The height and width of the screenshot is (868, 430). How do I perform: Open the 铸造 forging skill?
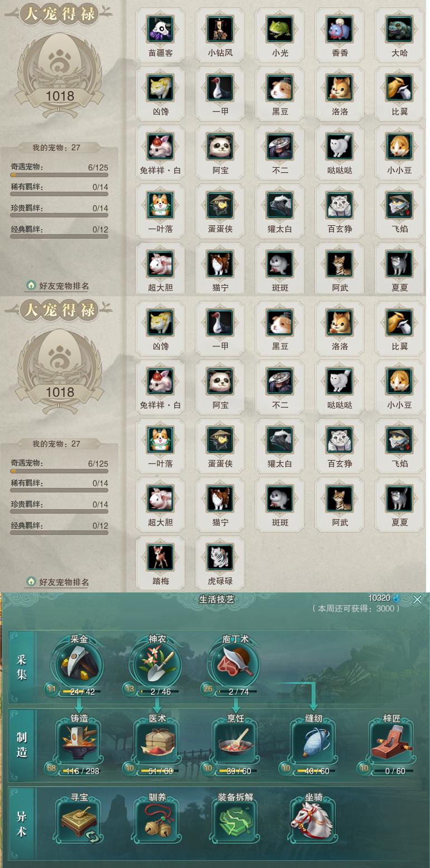(x=79, y=742)
